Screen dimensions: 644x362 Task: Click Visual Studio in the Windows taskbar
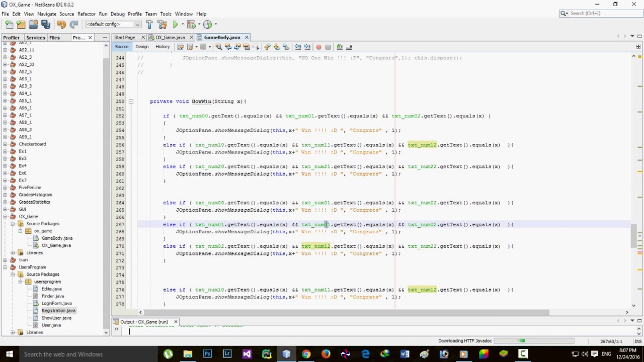247,354
